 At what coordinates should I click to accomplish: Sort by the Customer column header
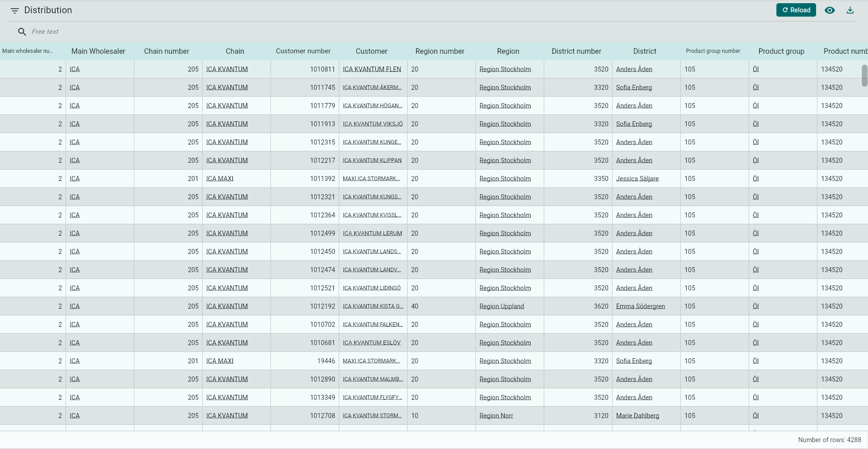pos(372,51)
